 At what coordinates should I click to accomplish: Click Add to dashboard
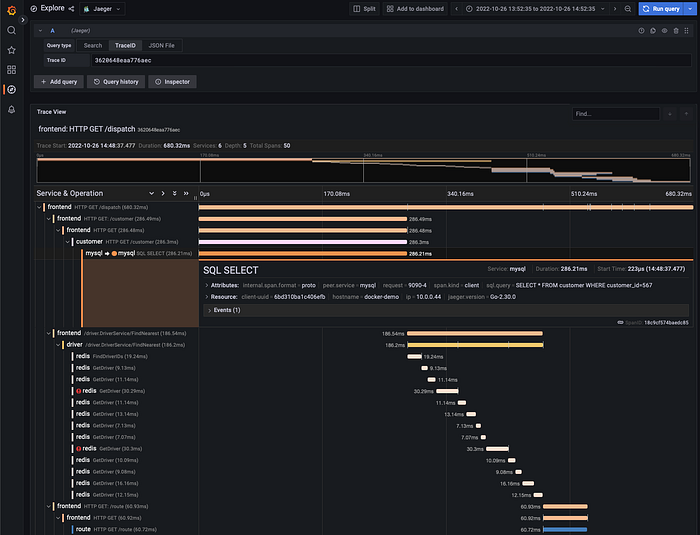[x=415, y=8]
